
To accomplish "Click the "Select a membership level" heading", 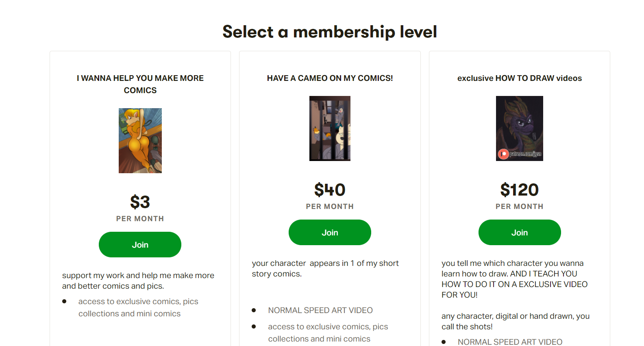I will [330, 32].
